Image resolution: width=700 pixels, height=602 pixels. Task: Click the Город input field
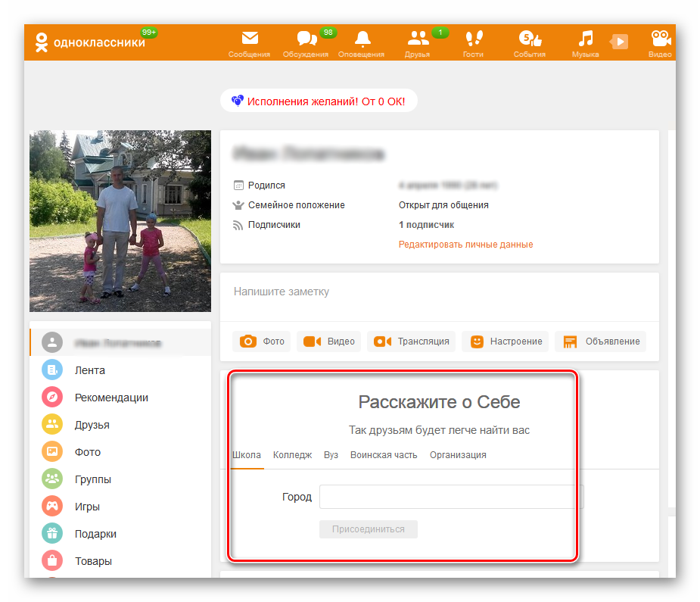click(451, 497)
